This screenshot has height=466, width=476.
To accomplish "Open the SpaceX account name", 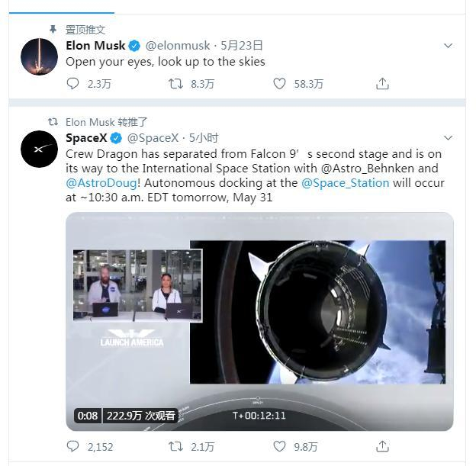I will (85, 138).
